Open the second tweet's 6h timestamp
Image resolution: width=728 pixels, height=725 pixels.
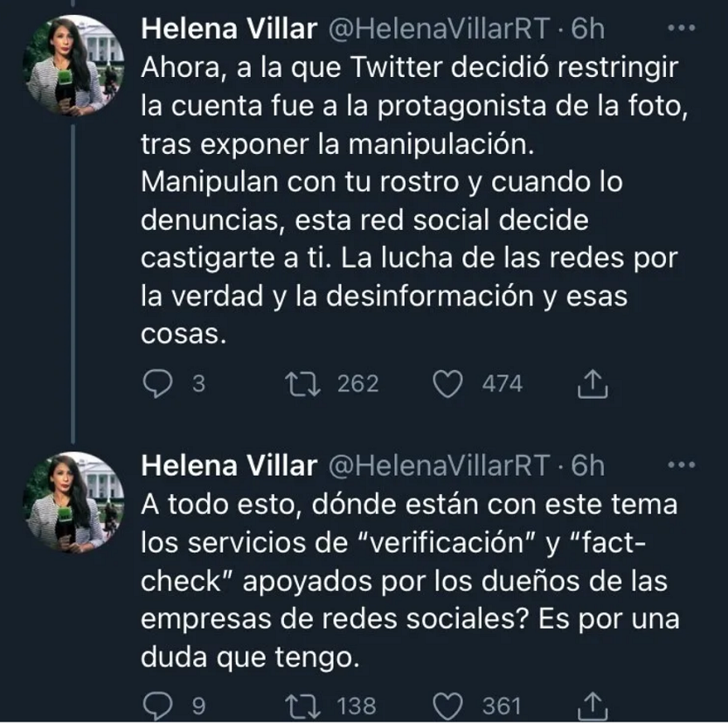coord(587,466)
